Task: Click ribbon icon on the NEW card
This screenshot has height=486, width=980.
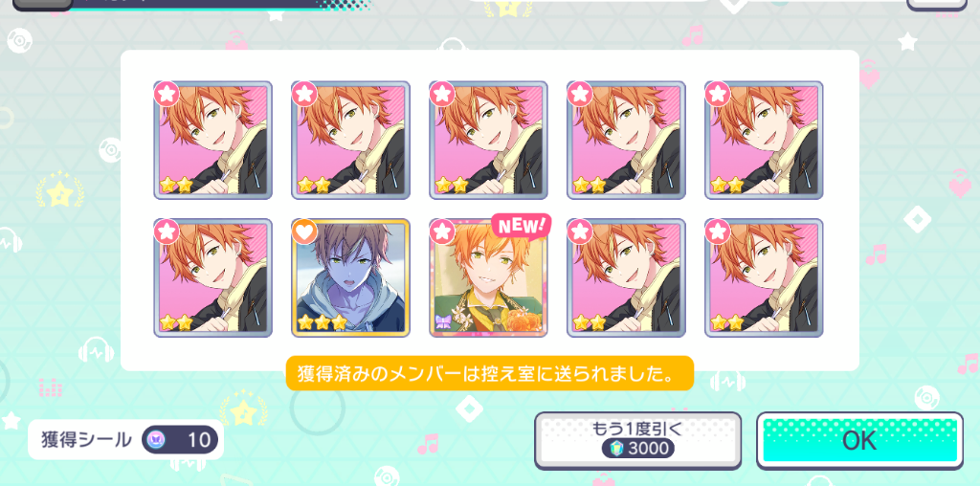Action: pos(442,322)
